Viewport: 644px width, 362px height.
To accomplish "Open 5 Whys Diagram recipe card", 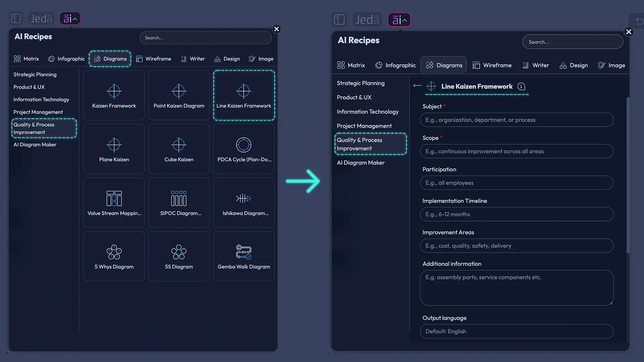I will pyautogui.click(x=114, y=256).
